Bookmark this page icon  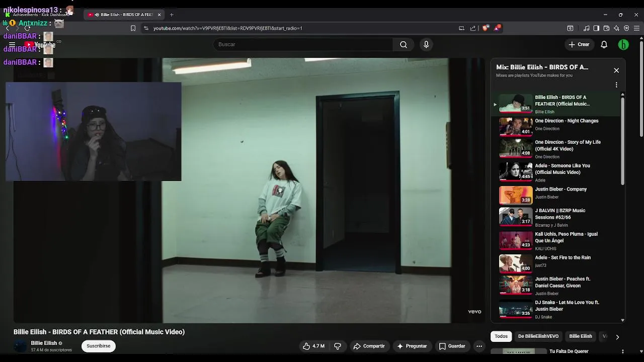[x=133, y=28]
